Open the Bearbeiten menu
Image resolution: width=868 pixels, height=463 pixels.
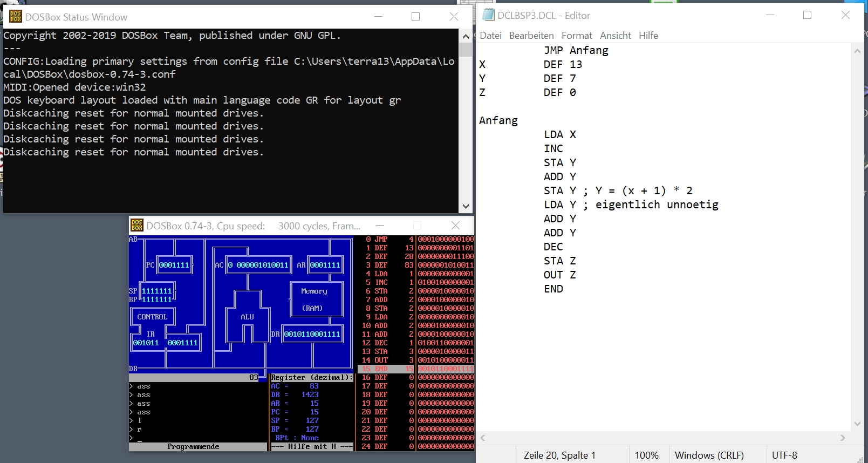coord(531,36)
